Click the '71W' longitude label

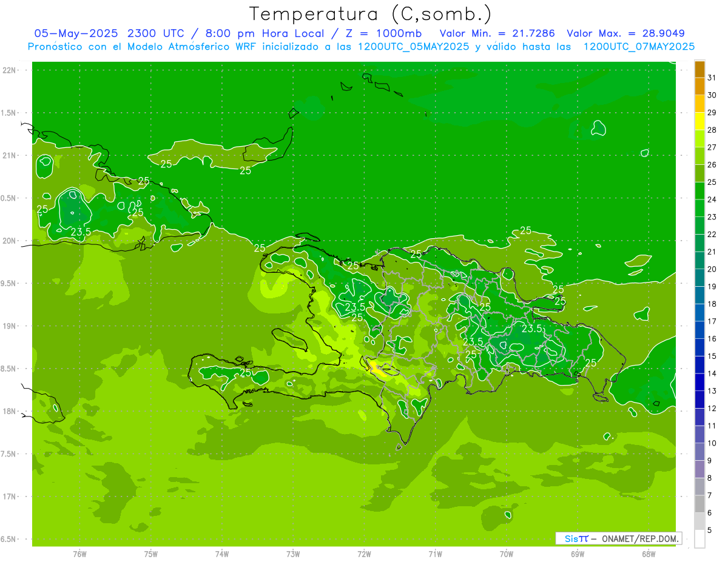[435, 554]
